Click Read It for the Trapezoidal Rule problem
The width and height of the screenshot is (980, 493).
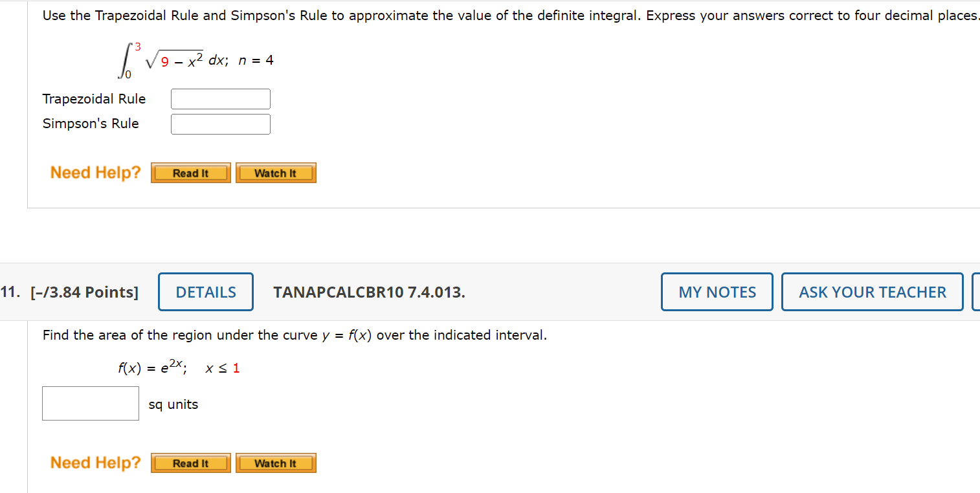click(x=190, y=173)
